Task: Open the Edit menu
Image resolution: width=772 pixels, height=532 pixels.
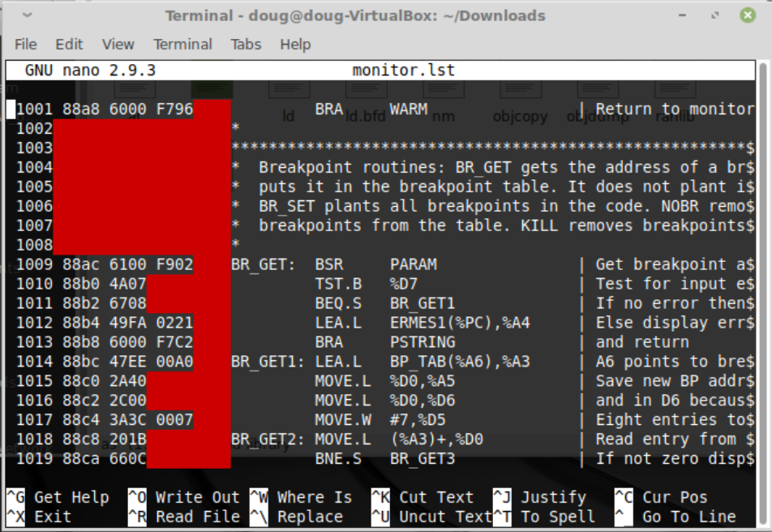Action: tap(69, 45)
